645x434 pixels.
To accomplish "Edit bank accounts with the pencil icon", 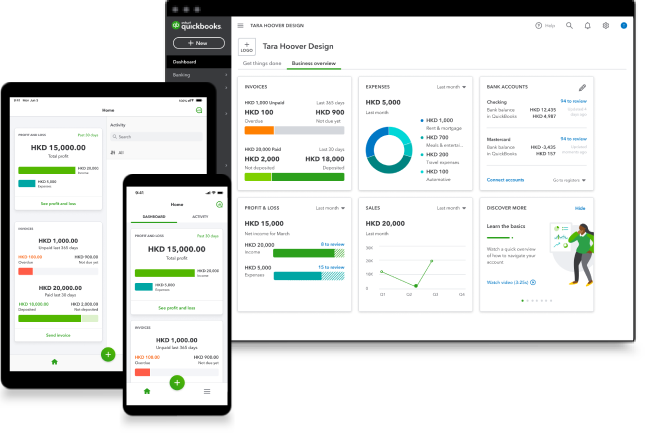I will pos(582,88).
